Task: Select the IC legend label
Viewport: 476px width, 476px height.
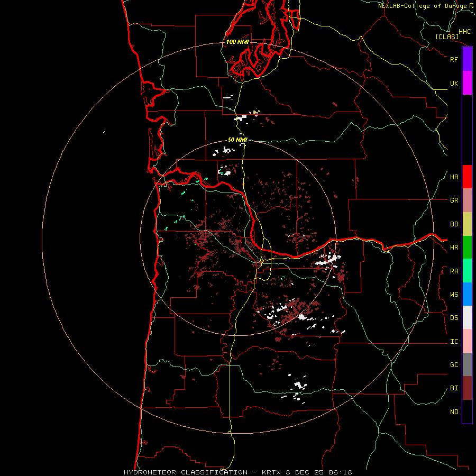Action: (x=454, y=342)
